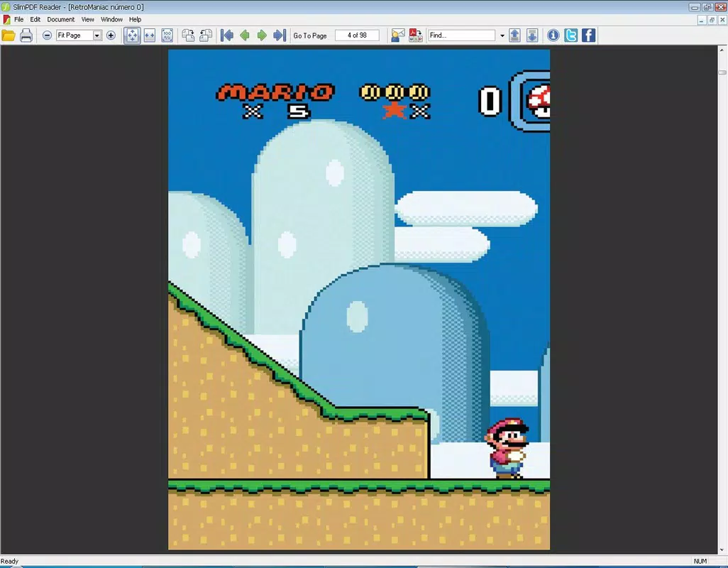Click the vertical scrollbar thumb
This screenshot has height=568, width=728.
click(722, 72)
